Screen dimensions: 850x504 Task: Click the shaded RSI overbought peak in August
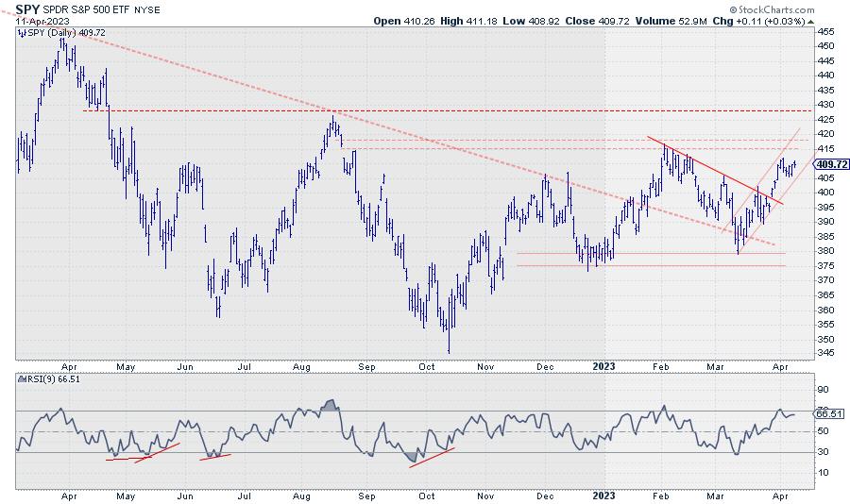[x=331, y=405]
